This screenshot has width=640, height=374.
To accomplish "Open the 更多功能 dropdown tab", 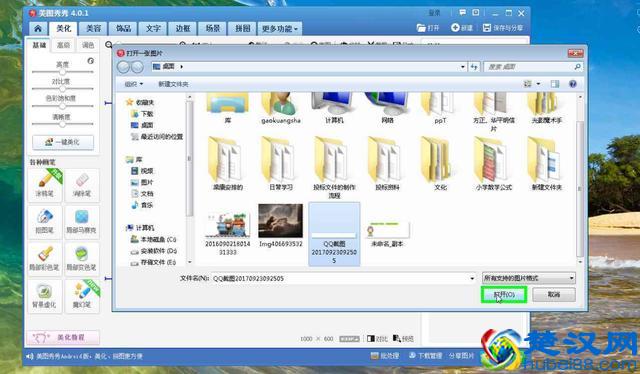I will (280, 29).
